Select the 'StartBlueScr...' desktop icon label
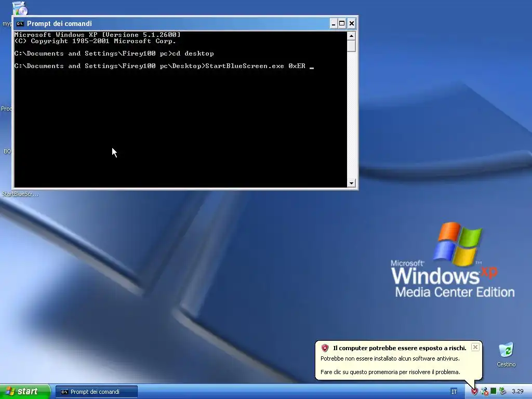The width and height of the screenshot is (532, 399). tap(20, 194)
